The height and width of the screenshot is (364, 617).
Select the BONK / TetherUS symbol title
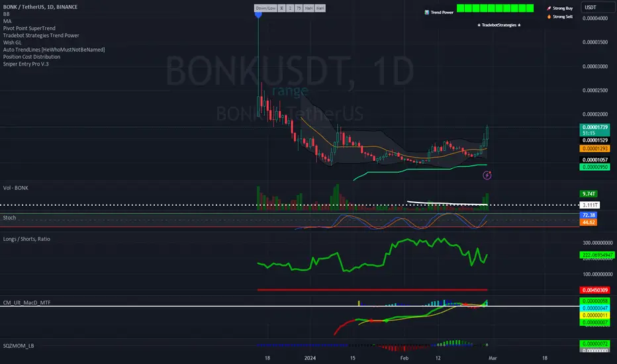(x=40, y=7)
